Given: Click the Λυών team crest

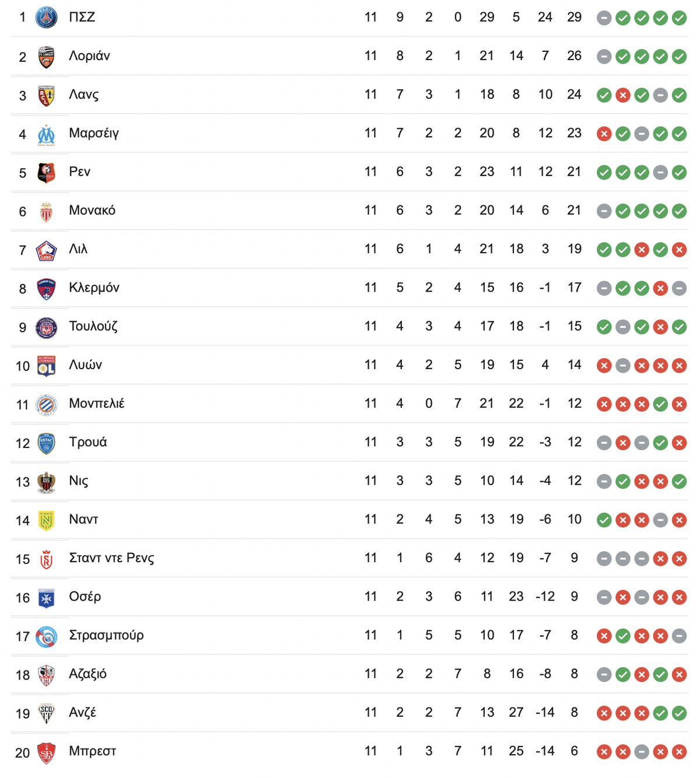Looking at the screenshot, I should (46, 366).
